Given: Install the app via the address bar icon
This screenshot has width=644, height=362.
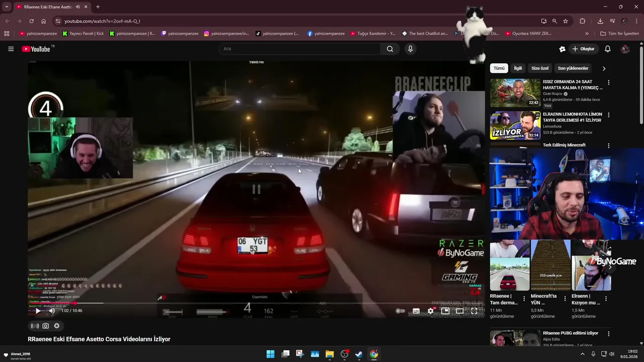Looking at the screenshot, I should point(544,21).
